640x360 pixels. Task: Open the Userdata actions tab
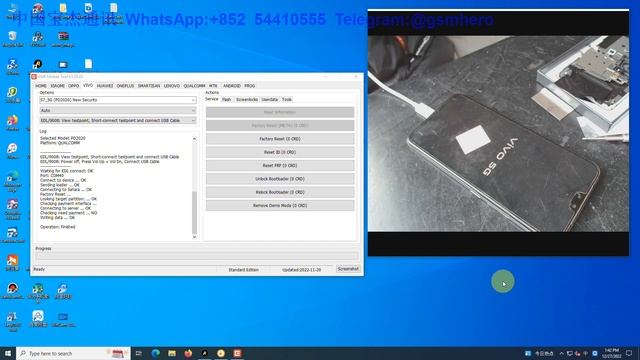[269, 100]
